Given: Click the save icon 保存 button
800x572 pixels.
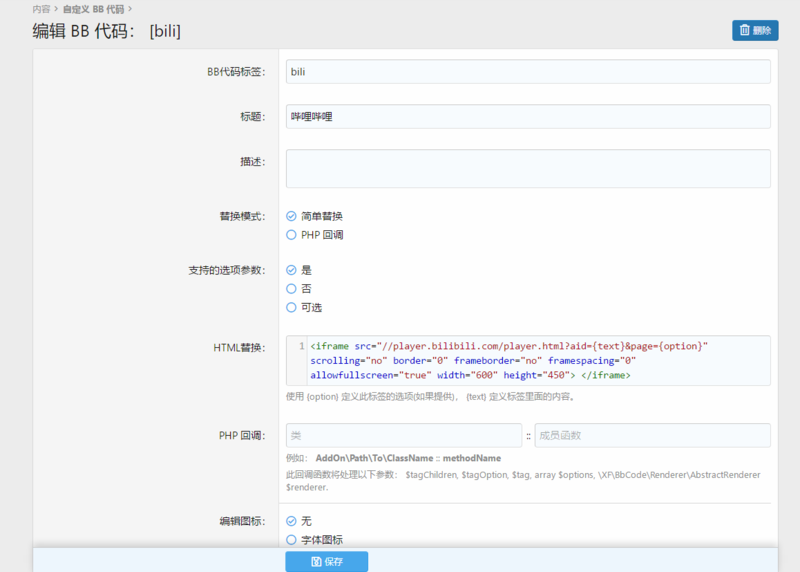Looking at the screenshot, I should click(326, 561).
